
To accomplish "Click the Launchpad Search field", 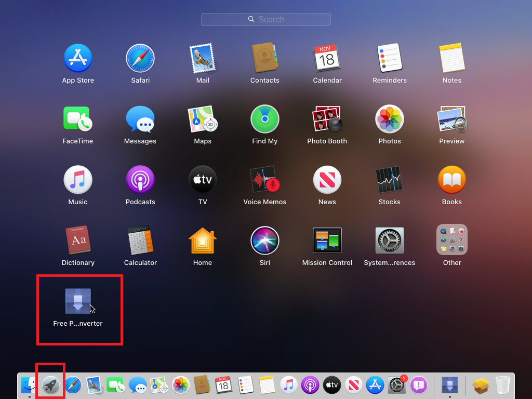I will [265, 19].
